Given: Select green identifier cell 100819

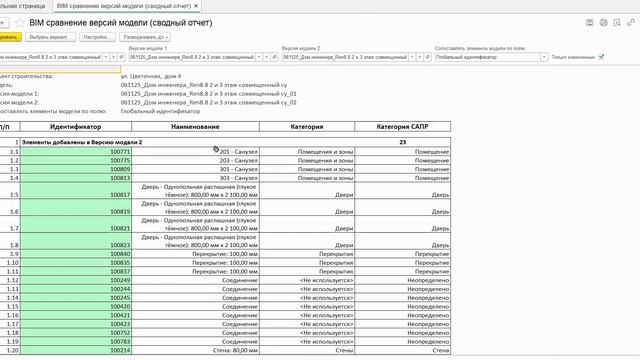Looking at the screenshot, I should tap(76, 207).
